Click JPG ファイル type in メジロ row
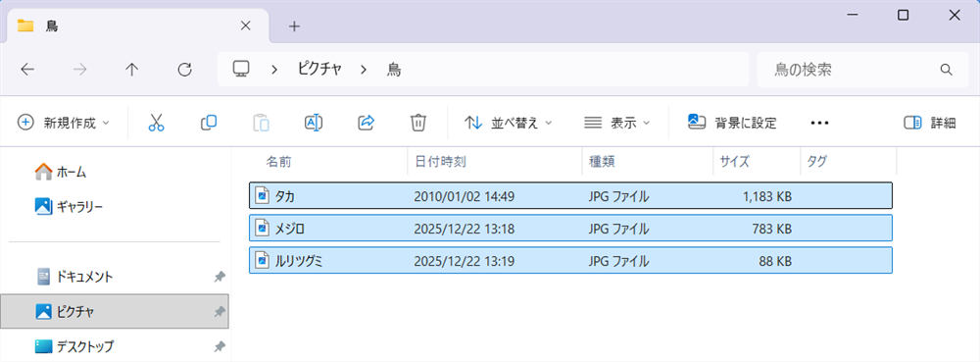980x362 pixels. [x=618, y=230]
